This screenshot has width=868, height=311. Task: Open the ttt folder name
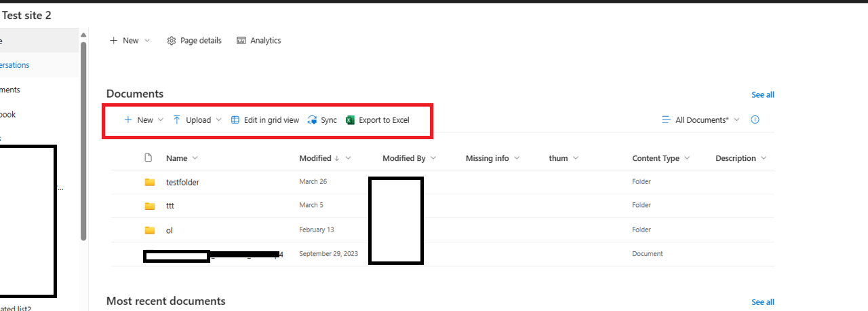point(170,206)
